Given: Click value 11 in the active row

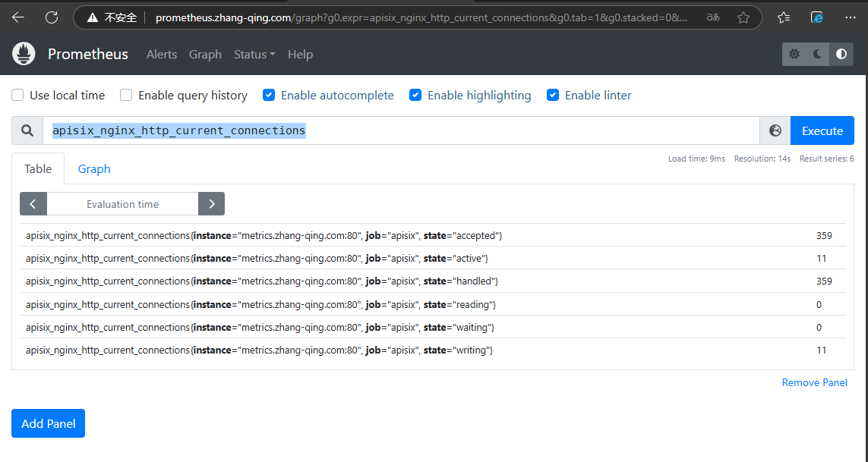Looking at the screenshot, I should pos(822,259).
